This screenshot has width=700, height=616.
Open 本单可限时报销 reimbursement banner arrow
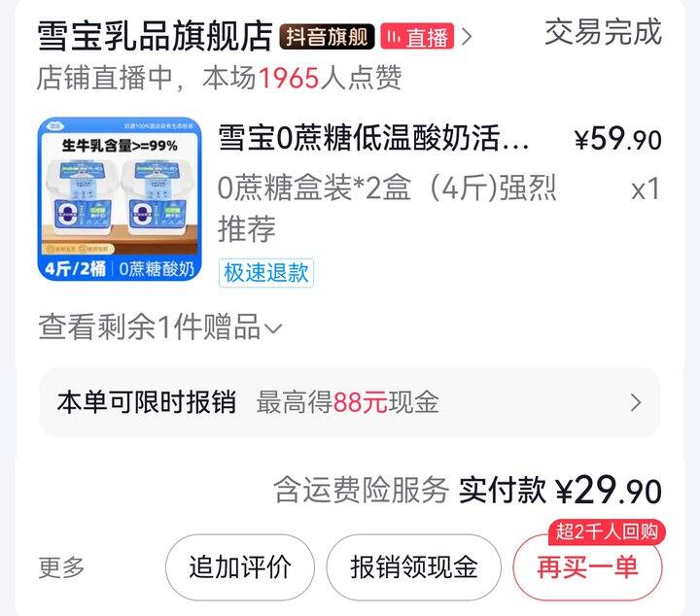[636, 403]
